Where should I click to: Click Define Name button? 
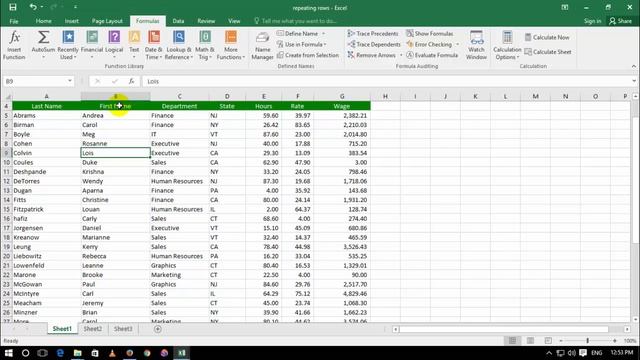pyautogui.click(x=298, y=33)
